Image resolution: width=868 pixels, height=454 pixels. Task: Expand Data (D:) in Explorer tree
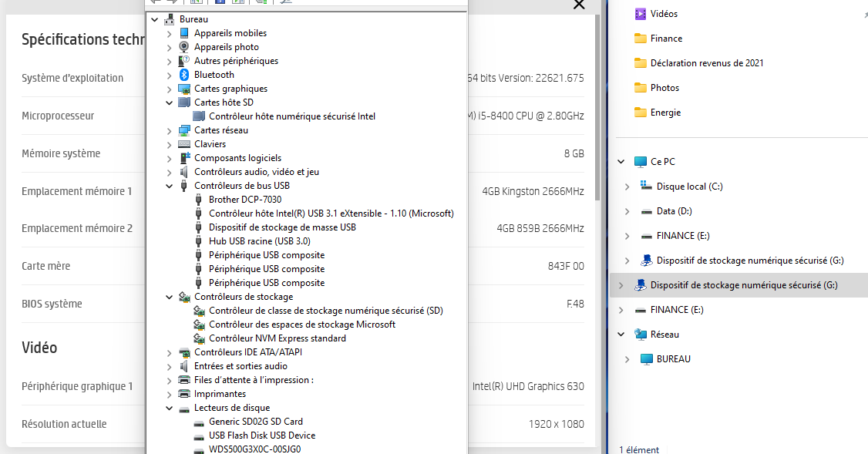(x=627, y=211)
